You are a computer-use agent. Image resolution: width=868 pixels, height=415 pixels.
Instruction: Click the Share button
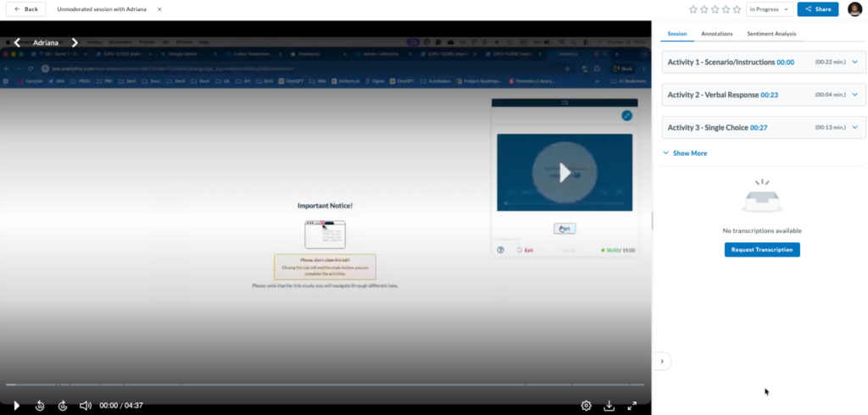(818, 9)
